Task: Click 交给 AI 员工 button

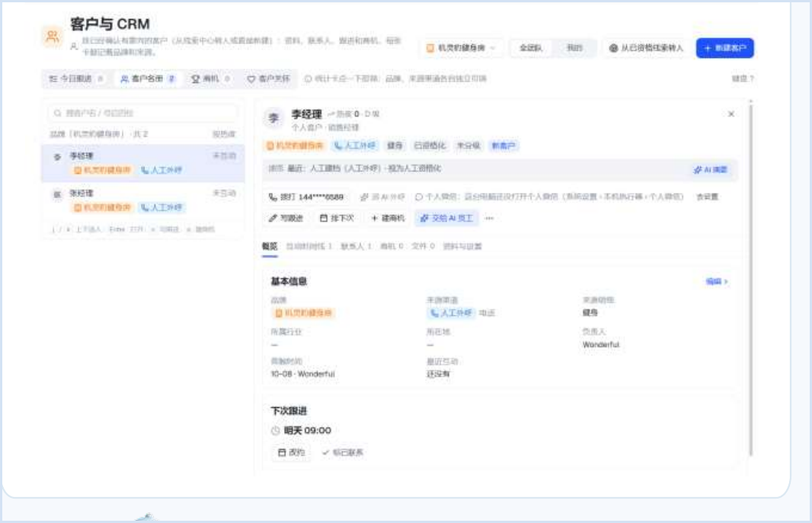Action: coord(446,218)
